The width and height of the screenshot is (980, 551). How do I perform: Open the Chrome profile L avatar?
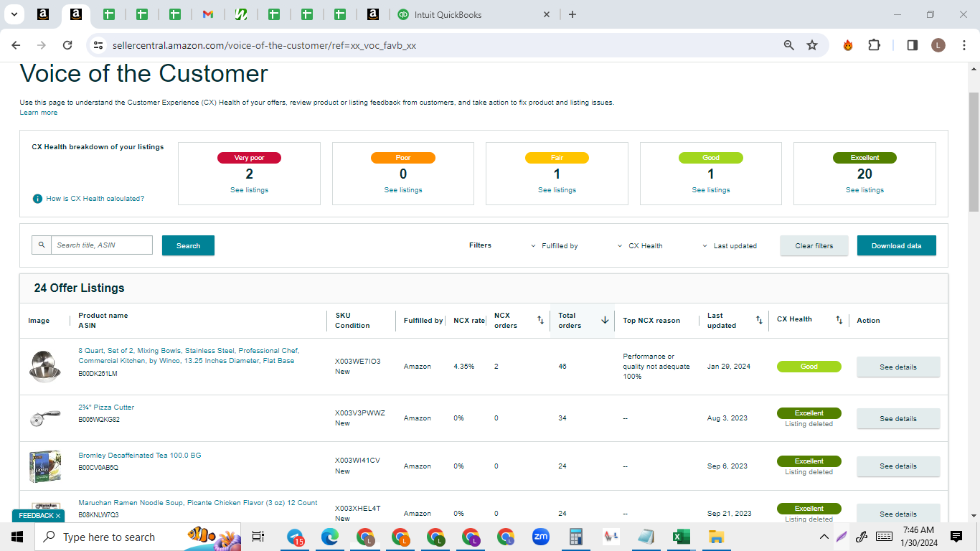point(938,45)
